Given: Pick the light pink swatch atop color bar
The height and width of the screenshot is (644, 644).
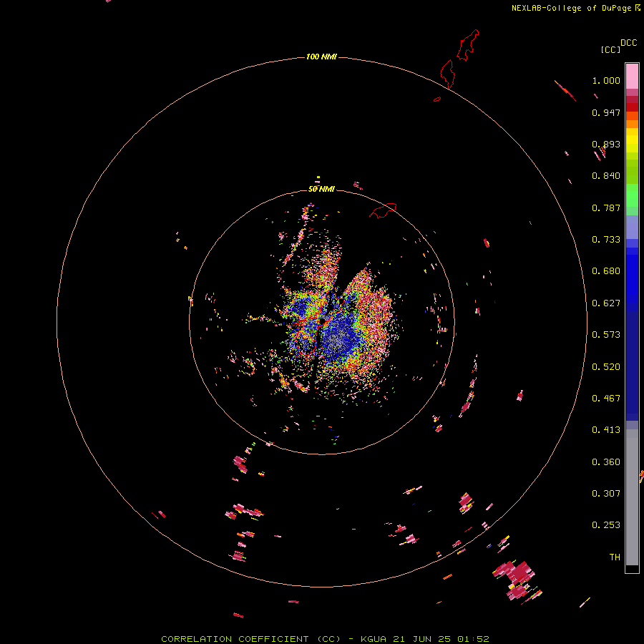Looking at the screenshot, I should coord(632,77).
